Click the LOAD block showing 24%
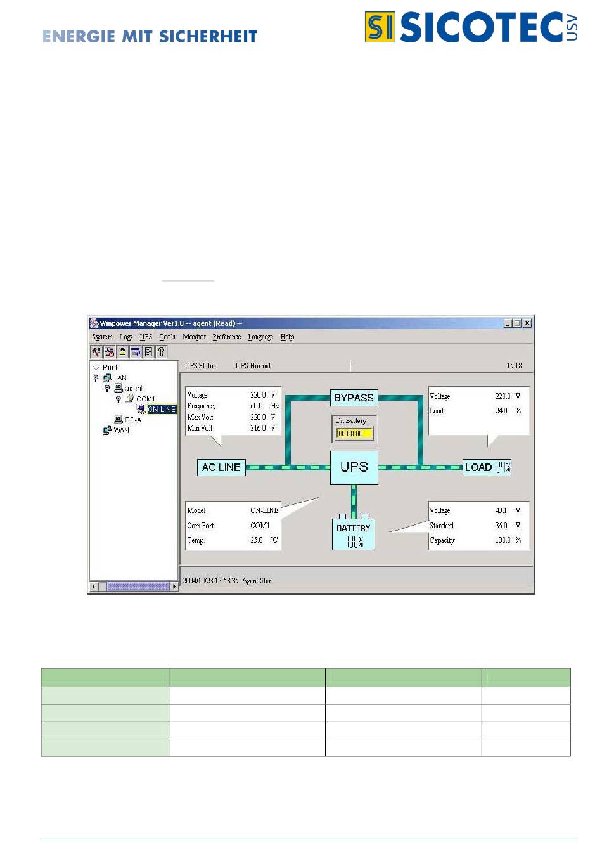Screen dimensions: 602x868 pos(487,467)
